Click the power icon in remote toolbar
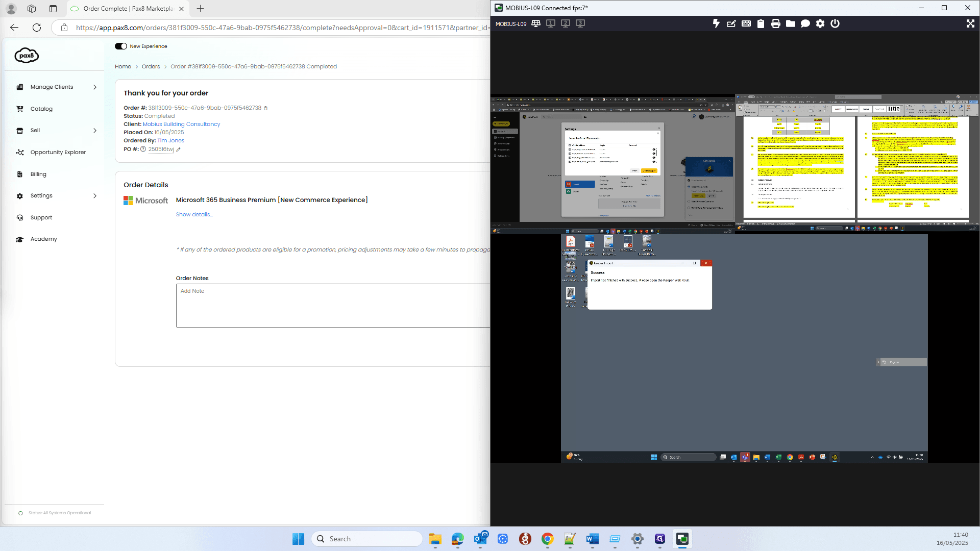This screenshot has height=551, width=980. pos(835,23)
